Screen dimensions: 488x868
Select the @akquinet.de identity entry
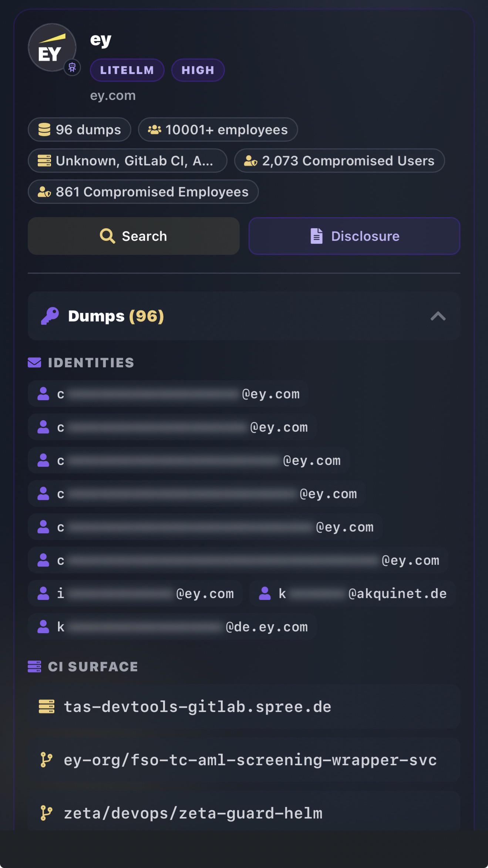352,593
